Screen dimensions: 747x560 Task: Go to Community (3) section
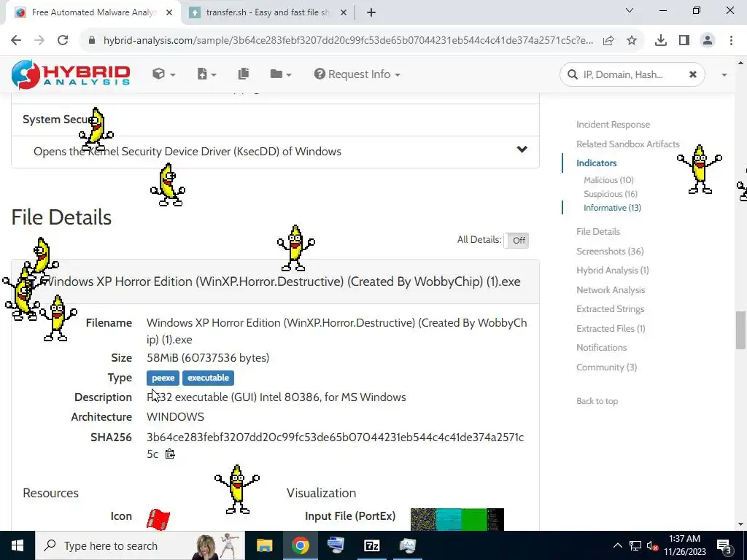tap(606, 367)
